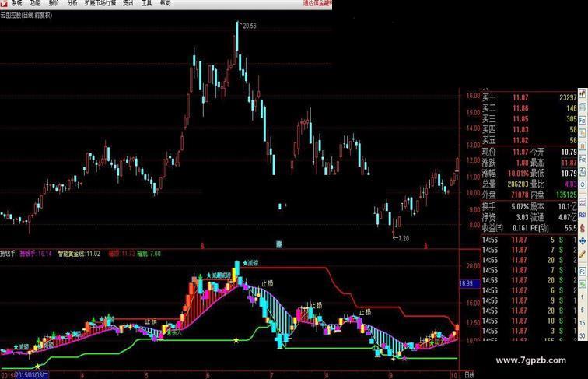Viewport: 588px width, 379px height.
Task: Click the 收益 0.161 value
Action: 520,228
